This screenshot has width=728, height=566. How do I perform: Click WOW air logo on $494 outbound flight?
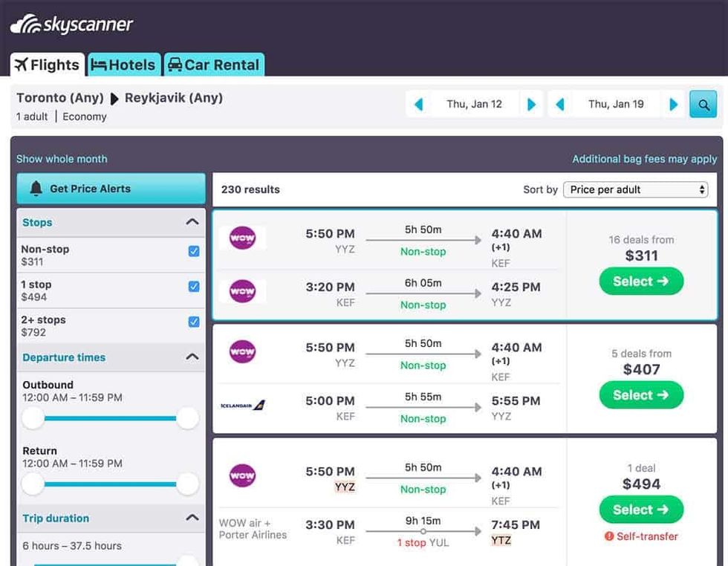pyautogui.click(x=242, y=475)
